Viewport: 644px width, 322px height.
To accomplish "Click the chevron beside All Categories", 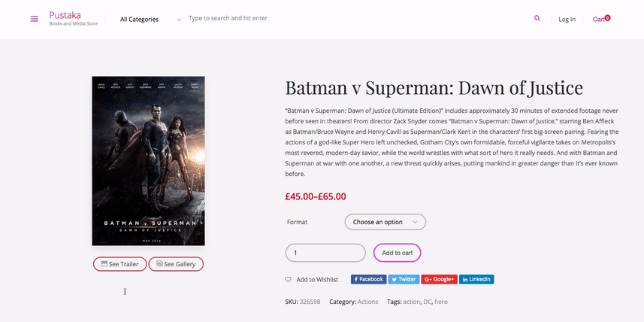I will coord(179,20).
